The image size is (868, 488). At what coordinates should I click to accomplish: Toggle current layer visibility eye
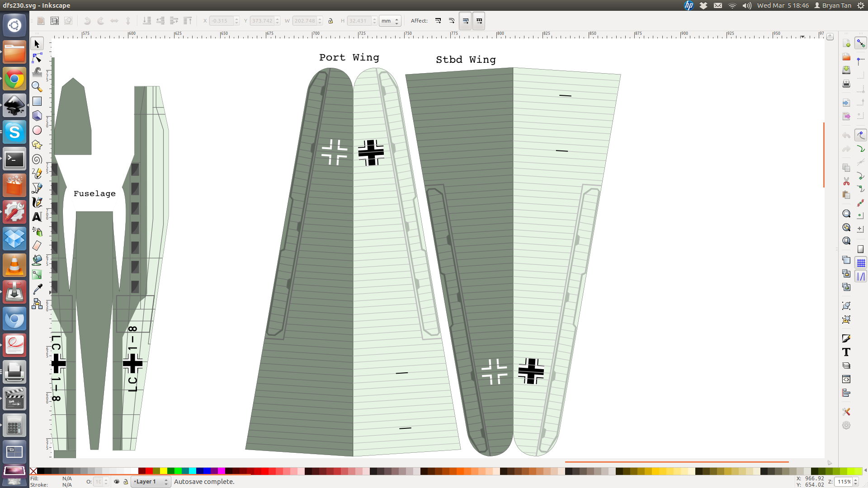pos(117,482)
